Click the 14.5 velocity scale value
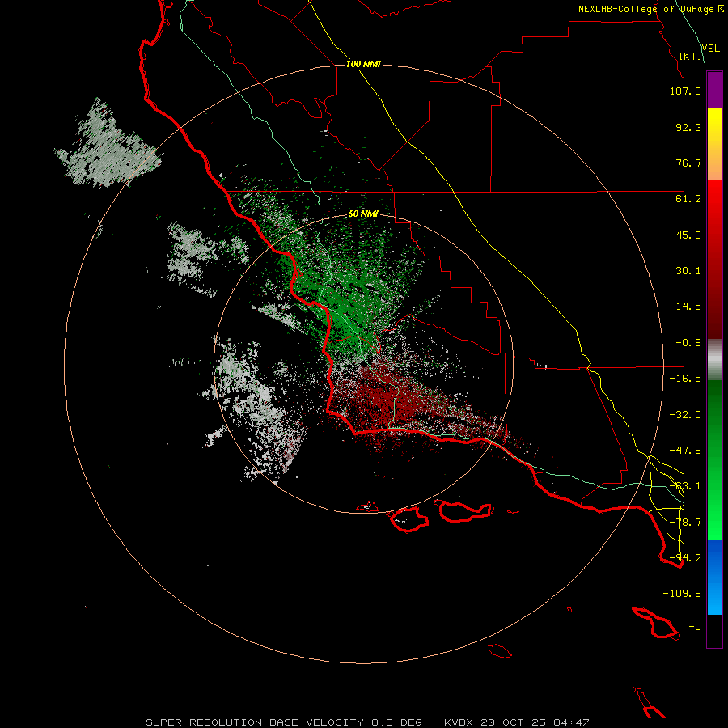The image size is (728, 728). 688,307
